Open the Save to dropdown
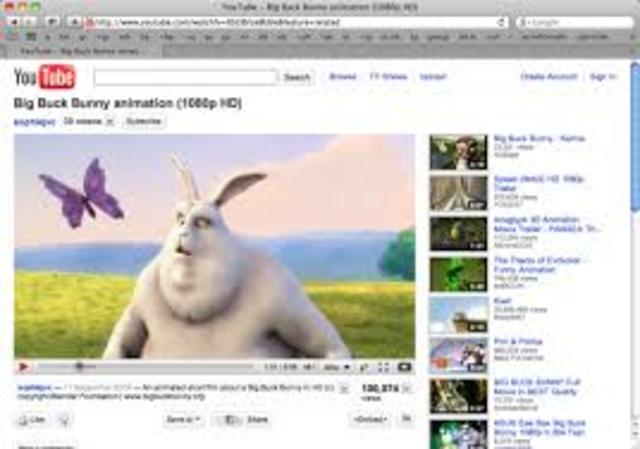Viewport: 640px width, 449px height. pyautogui.click(x=183, y=419)
